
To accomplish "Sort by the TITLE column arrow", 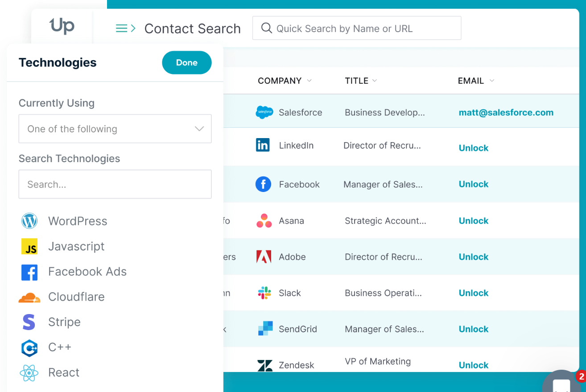I will tap(375, 81).
